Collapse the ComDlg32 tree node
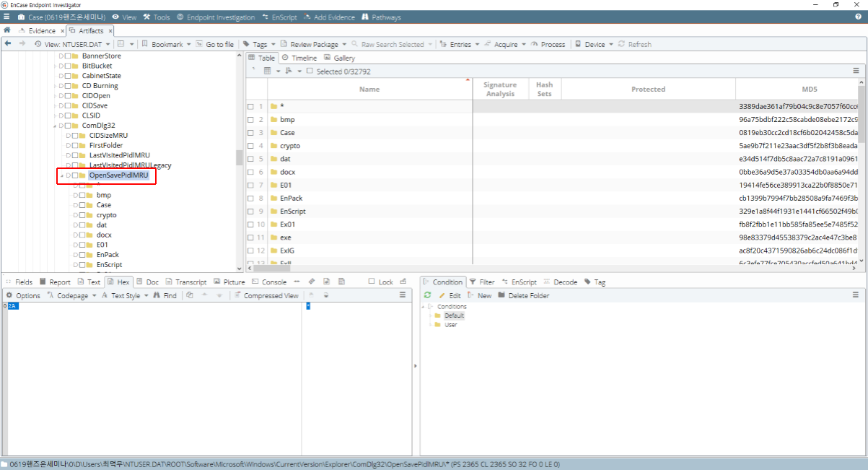Image resolution: width=868 pixels, height=470 pixels. click(x=56, y=126)
